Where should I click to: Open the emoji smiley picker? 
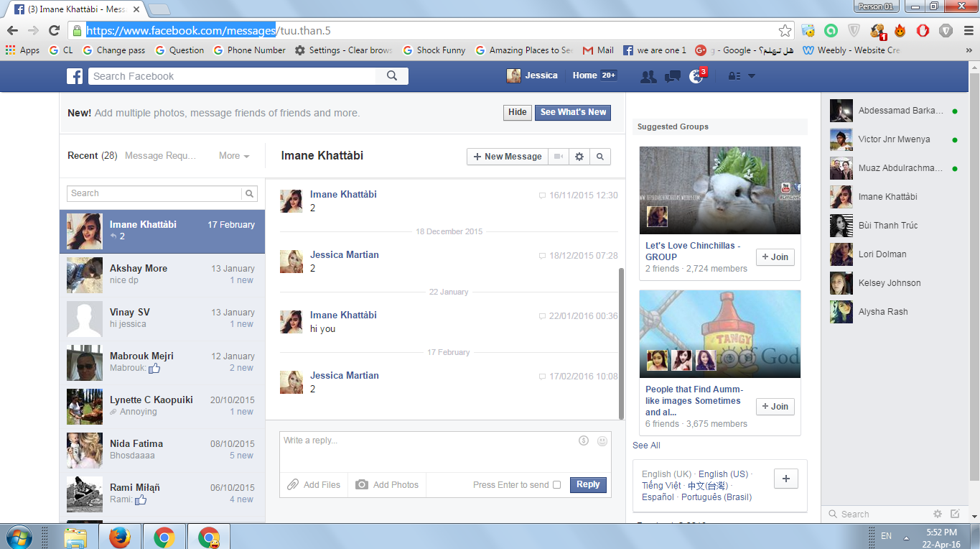602,440
